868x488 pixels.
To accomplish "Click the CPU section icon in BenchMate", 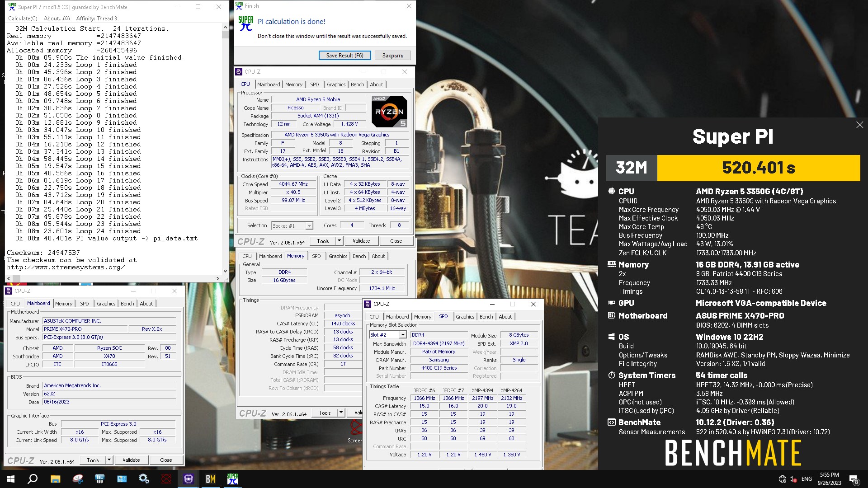I will tap(612, 191).
